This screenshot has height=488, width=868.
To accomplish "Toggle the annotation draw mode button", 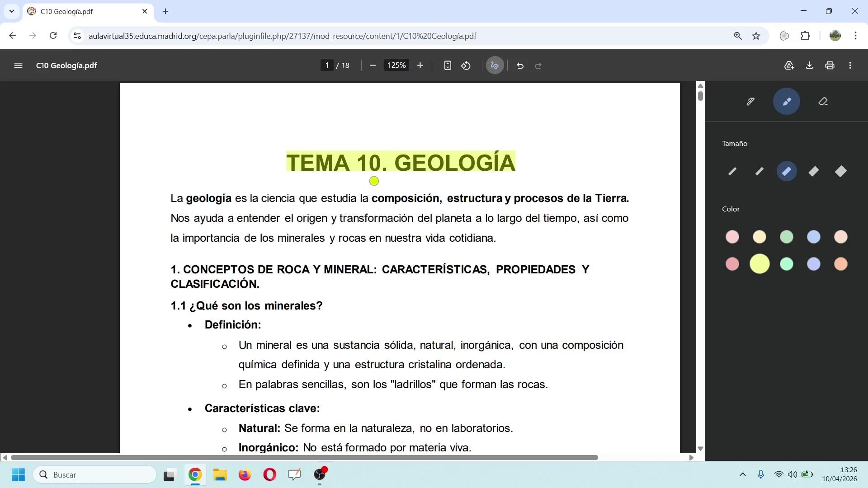I will tap(495, 66).
